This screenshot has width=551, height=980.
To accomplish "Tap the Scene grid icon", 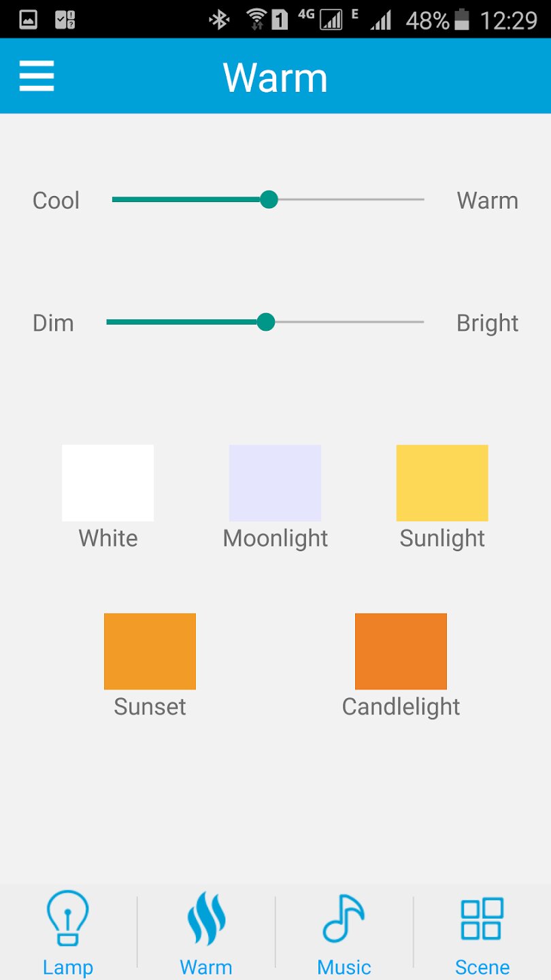I will click(482, 918).
